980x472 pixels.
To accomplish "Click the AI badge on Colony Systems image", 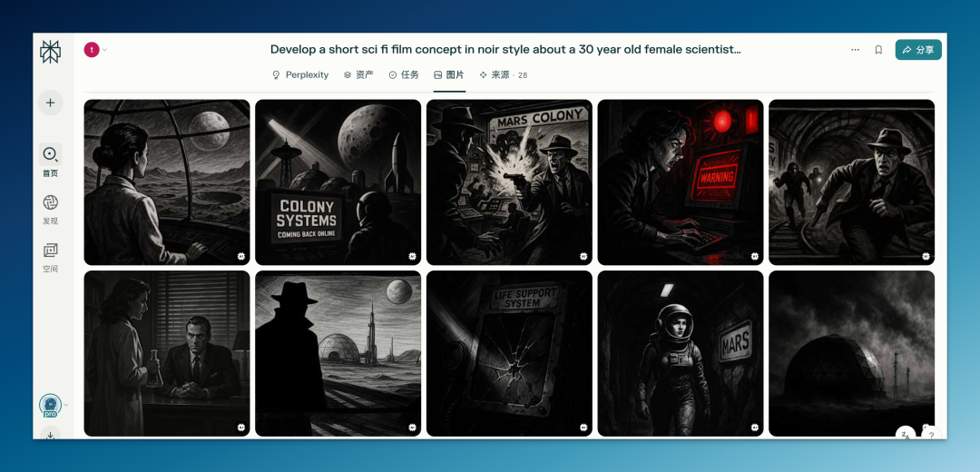I will pos(412,257).
